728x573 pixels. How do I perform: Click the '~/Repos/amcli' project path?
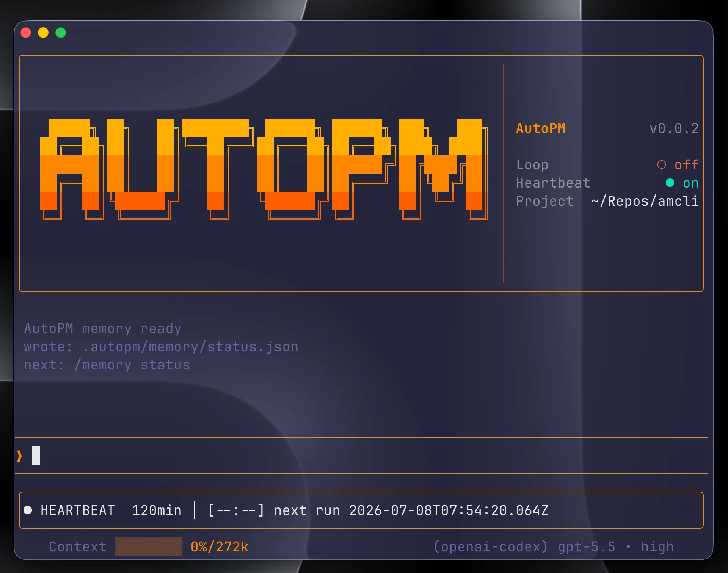coord(645,201)
